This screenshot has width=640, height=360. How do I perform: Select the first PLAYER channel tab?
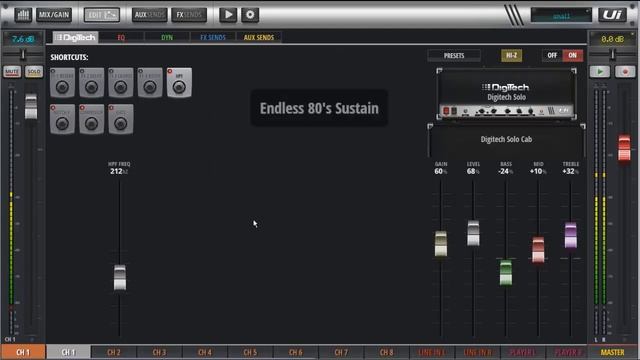click(523, 352)
